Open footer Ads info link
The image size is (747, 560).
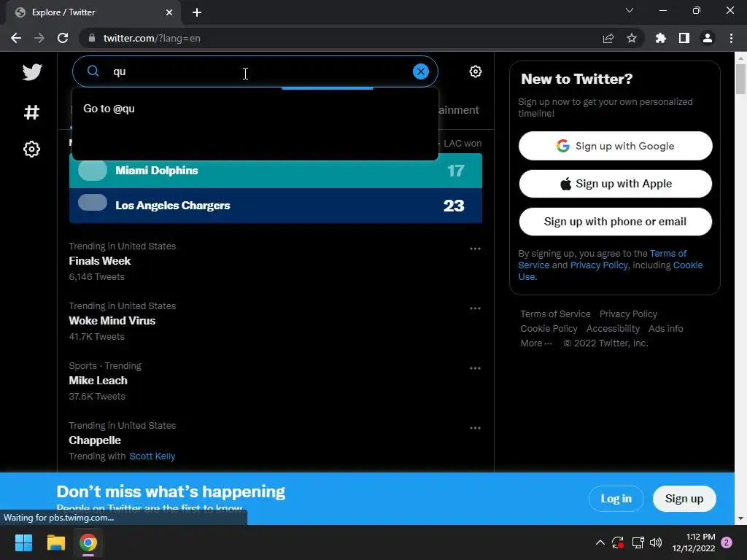click(x=665, y=329)
